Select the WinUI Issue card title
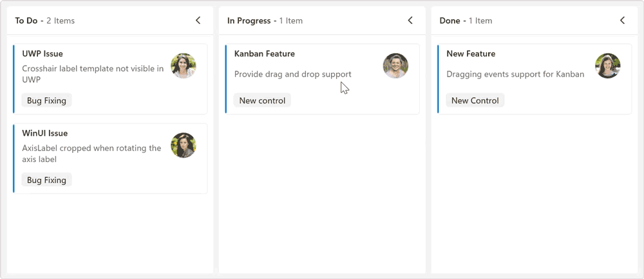This screenshot has width=644, height=279. tap(45, 133)
